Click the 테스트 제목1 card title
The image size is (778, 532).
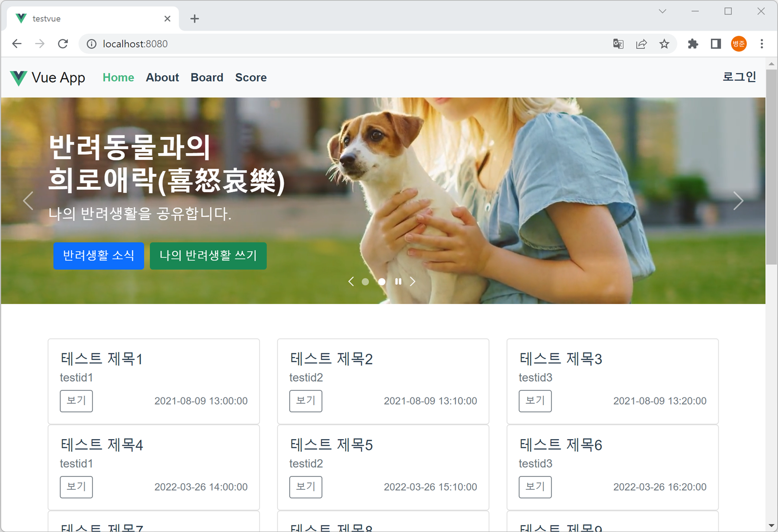pyautogui.click(x=101, y=359)
